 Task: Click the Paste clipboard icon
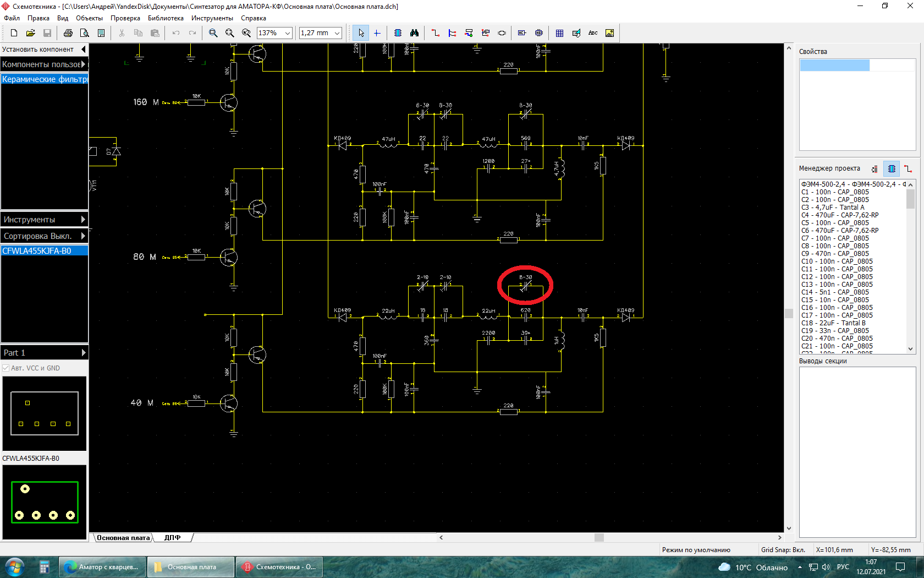click(155, 33)
